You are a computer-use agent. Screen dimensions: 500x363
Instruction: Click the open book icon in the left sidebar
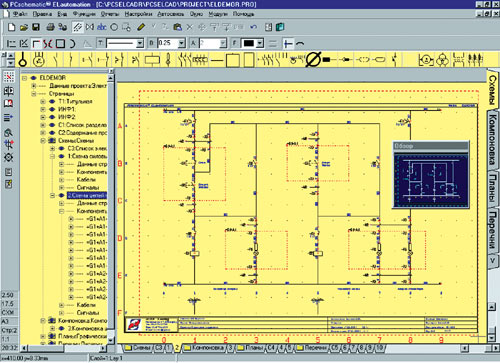[x=9, y=104]
